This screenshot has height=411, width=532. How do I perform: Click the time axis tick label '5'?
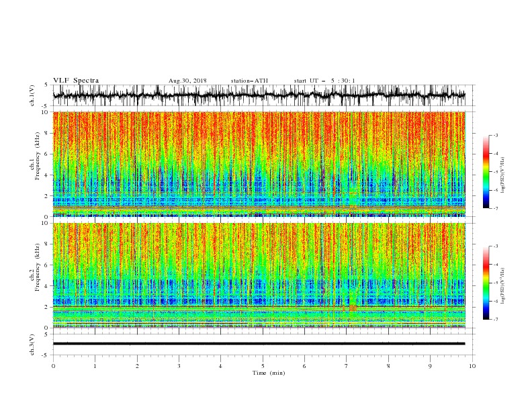point(263,366)
